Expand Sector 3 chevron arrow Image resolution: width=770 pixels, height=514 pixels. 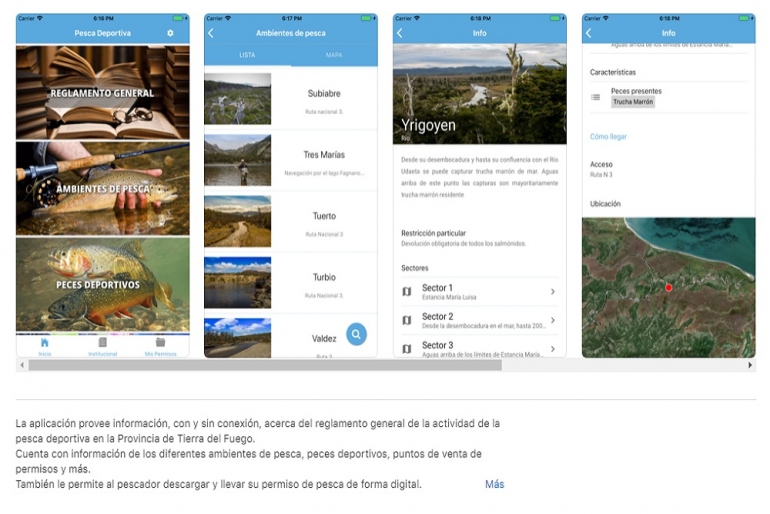[x=552, y=349]
